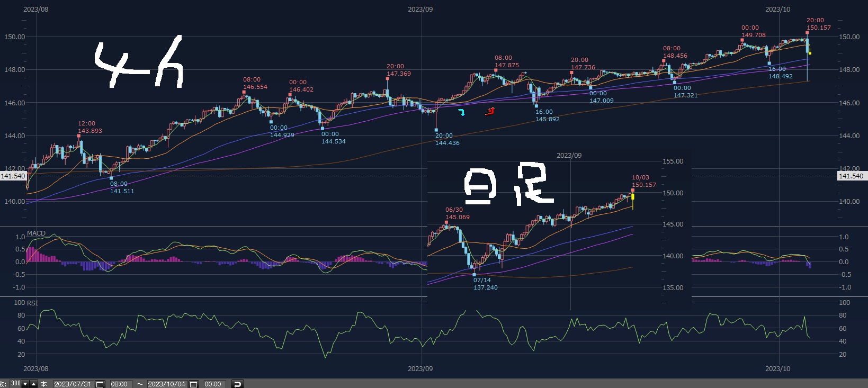Click the 141.540 price label on the left axis

[x=13, y=176]
